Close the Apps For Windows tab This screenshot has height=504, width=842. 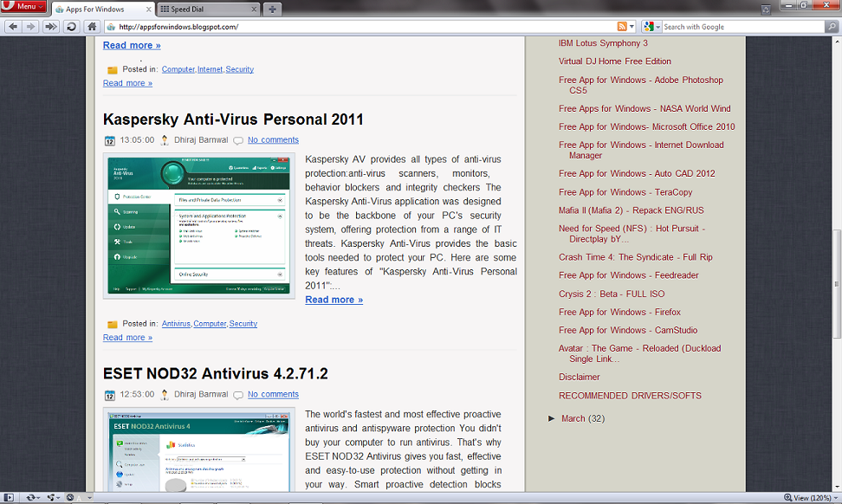coord(149,10)
